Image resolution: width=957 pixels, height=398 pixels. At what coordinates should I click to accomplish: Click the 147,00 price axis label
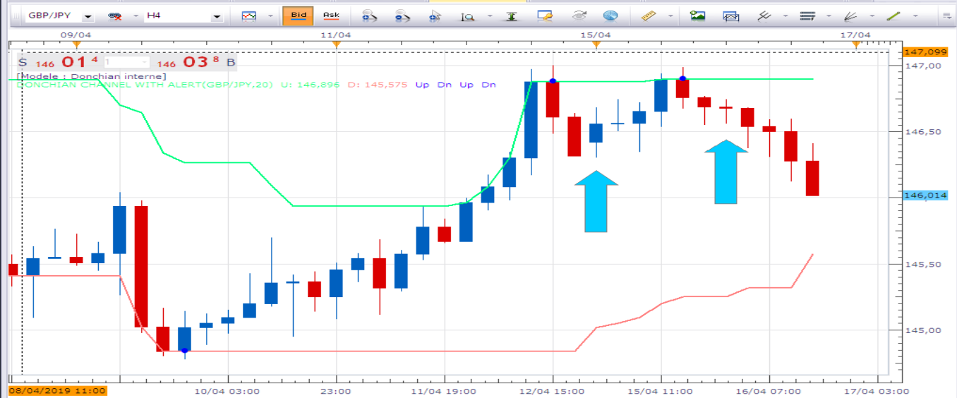[x=922, y=65]
